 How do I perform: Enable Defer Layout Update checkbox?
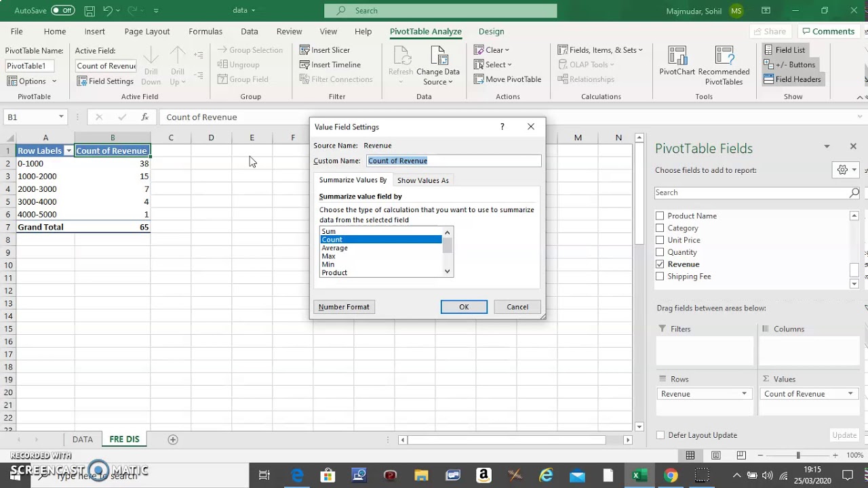(x=660, y=435)
